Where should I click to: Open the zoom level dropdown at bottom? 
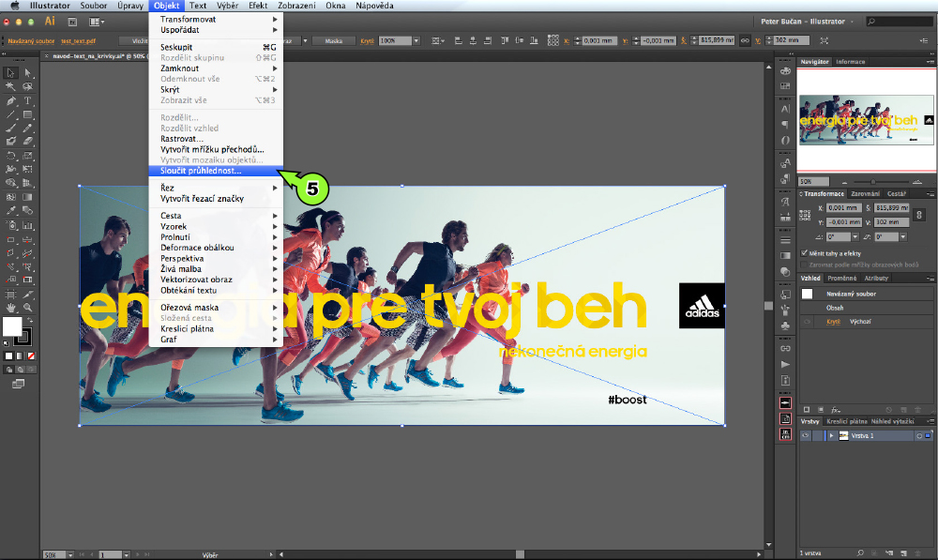click(x=70, y=554)
